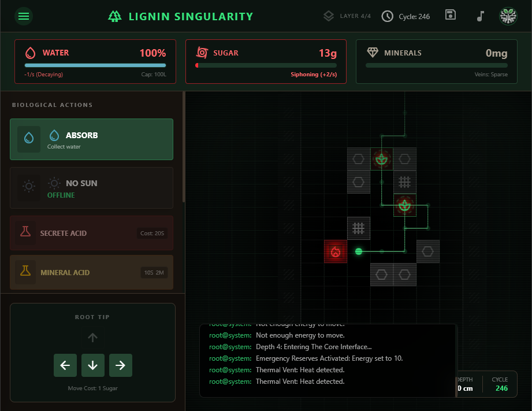Viewport: 532px width, 411px height.
Task: Click the Veins: Sparse text
Action: [x=491, y=75]
